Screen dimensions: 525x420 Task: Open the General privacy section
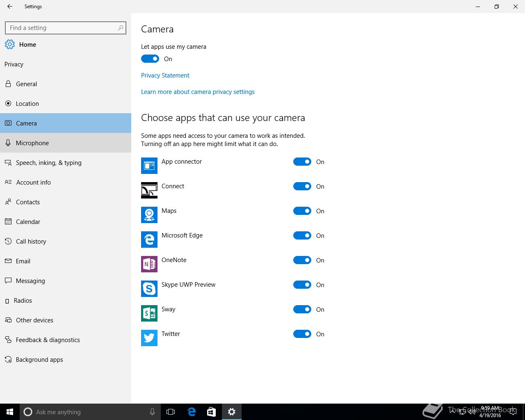66,84
